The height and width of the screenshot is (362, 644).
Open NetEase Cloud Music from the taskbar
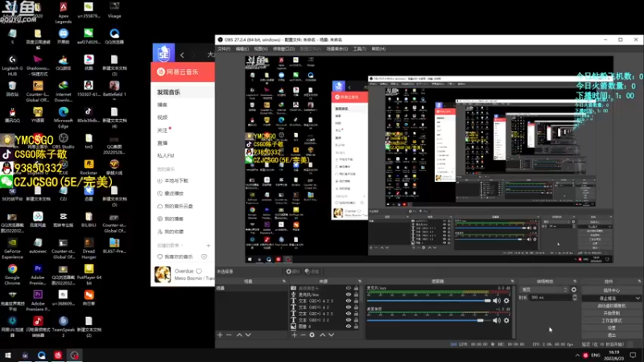(x=58, y=355)
